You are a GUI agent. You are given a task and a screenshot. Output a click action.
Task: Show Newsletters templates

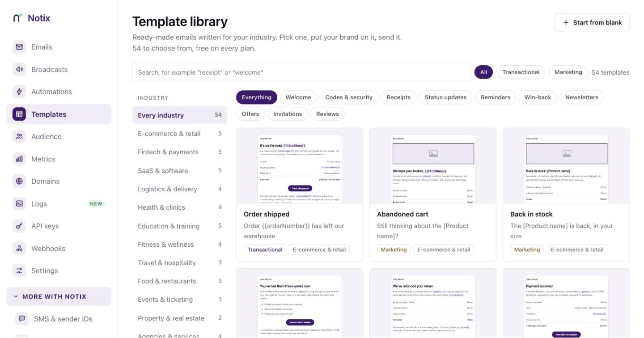tap(581, 97)
